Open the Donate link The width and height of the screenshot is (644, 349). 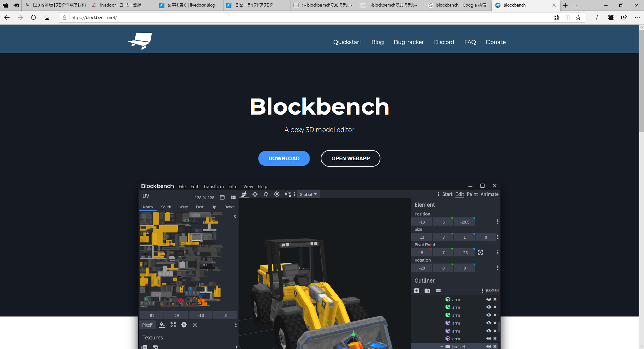(x=496, y=42)
